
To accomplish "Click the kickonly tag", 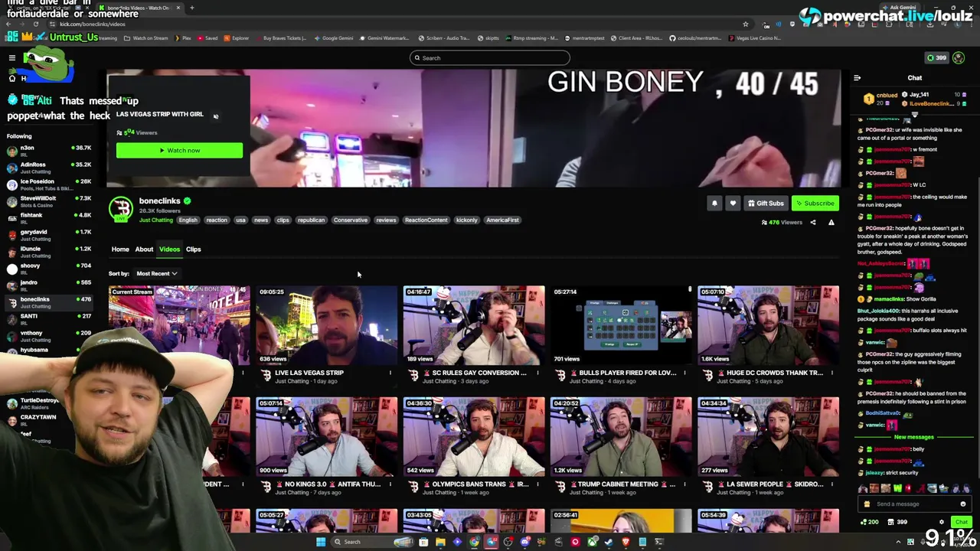I will 466,220.
